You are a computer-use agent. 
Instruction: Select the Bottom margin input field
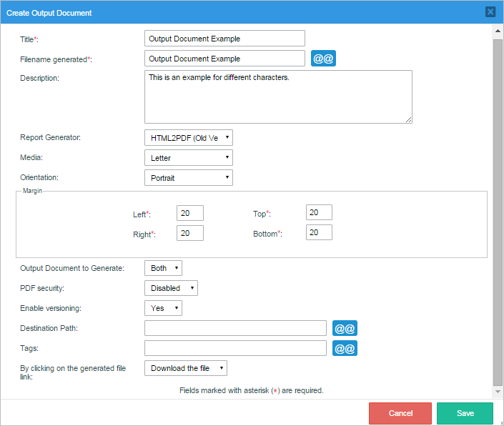(319, 233)
